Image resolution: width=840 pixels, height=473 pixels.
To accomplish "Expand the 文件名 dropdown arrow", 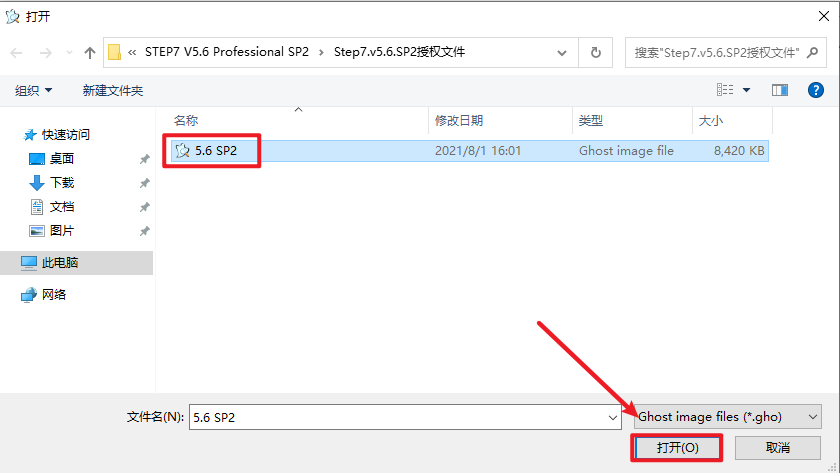I will [x=613, y=417].
